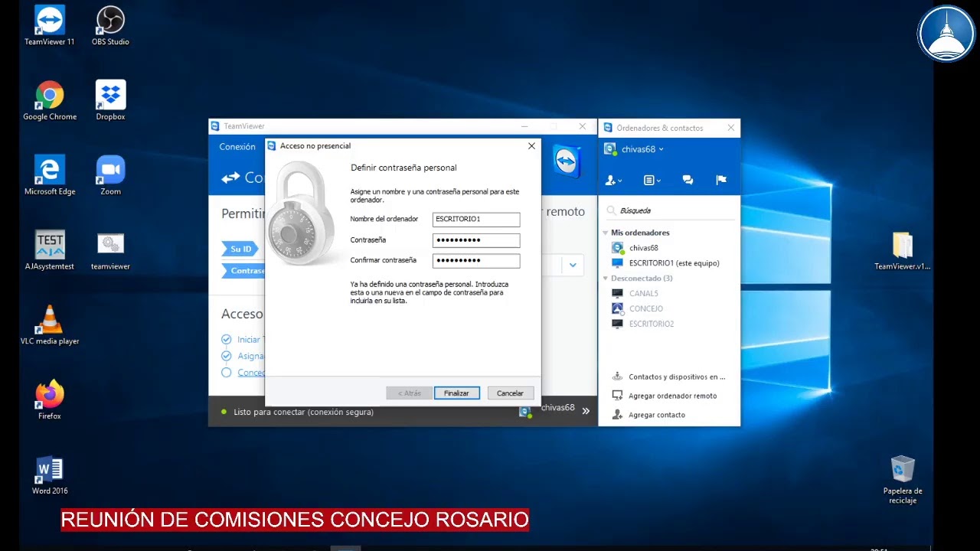The width and height of the screenshot is (980, 551).
Task: Click Nombre del ordenador field
Action: coord(476,220)
